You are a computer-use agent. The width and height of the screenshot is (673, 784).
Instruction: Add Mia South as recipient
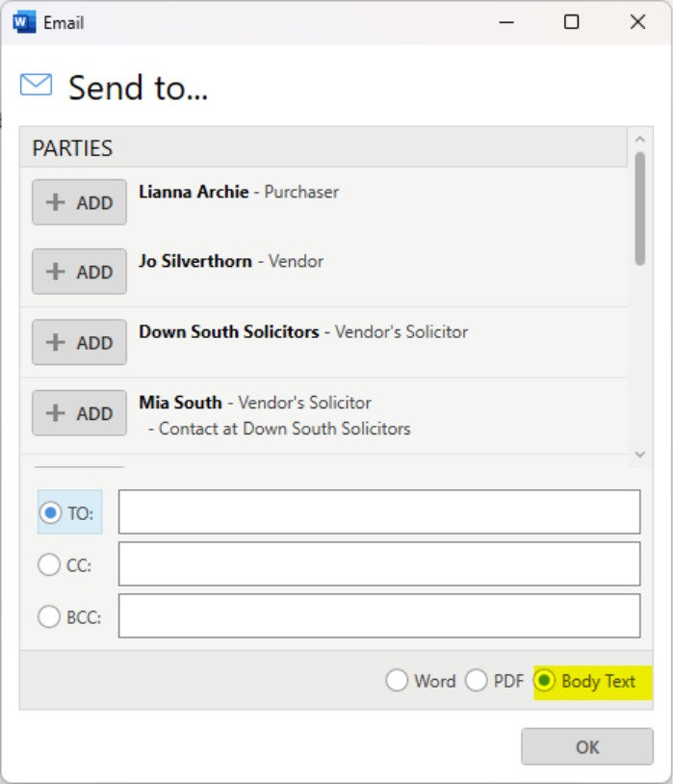(79, 413)
